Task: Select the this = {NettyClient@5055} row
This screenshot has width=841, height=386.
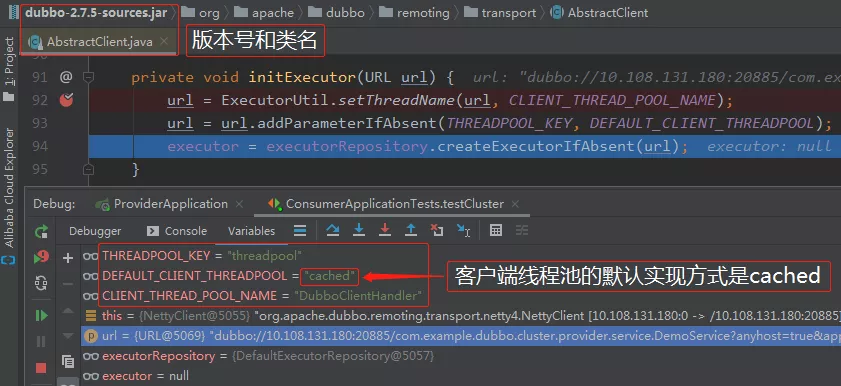Action: coord(462,316)
